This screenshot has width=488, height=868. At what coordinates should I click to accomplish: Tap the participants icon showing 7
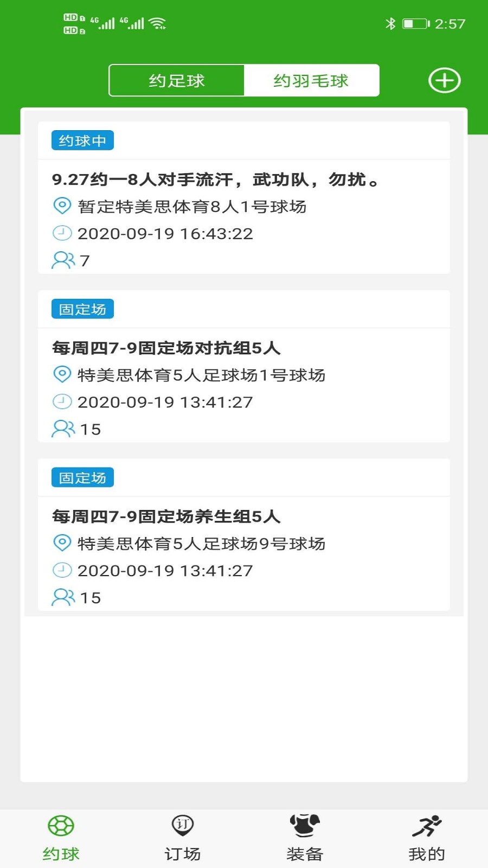(63, 260)
